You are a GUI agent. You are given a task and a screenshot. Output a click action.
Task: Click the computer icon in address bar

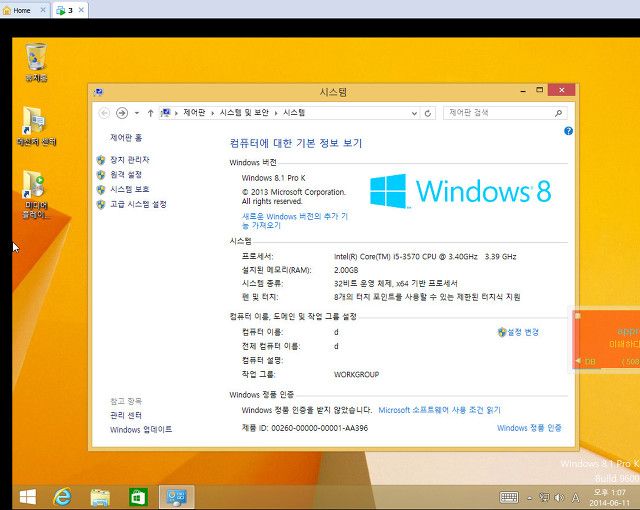pos(166,113)
